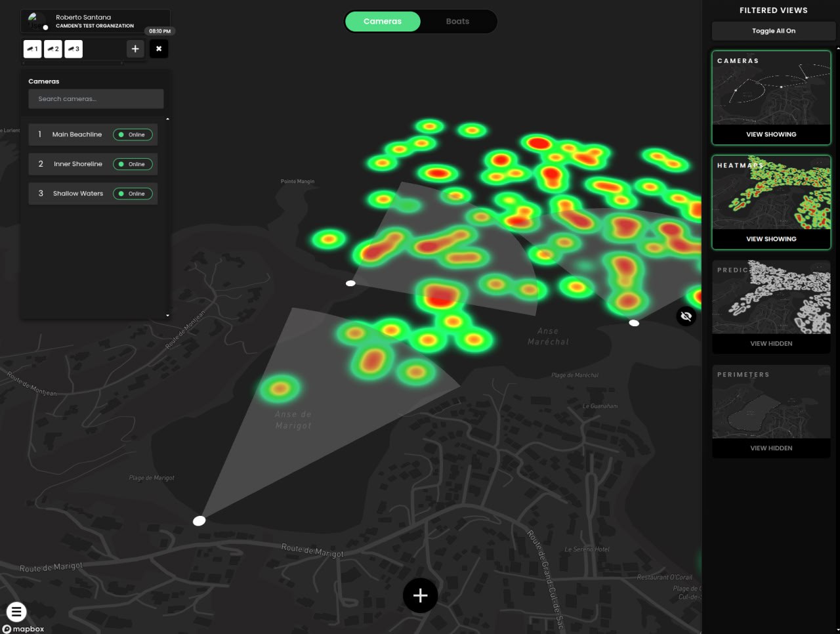Click the user avatar beside Roberto Santana
This screenshot has height=634, width=840.
click(37, 21)
